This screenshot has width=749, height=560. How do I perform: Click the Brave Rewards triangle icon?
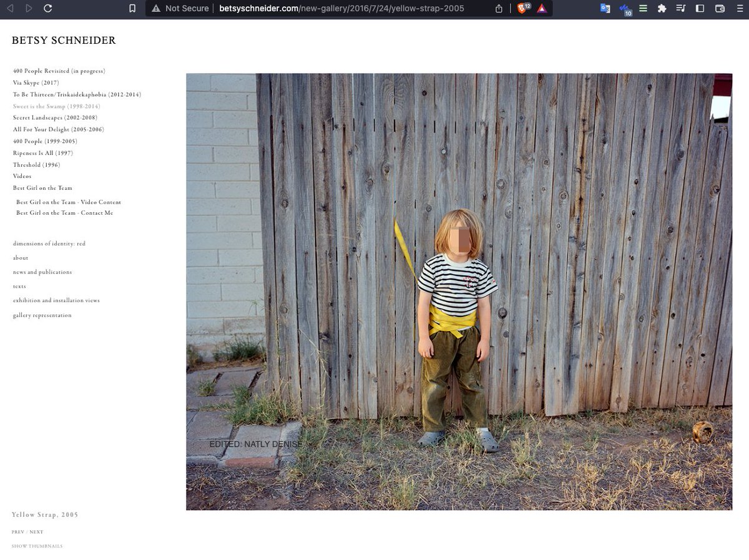[541, 9]
